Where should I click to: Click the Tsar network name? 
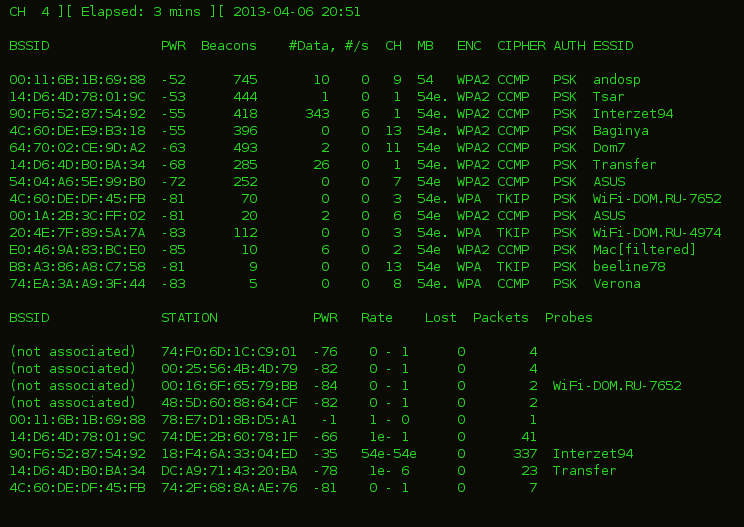coord(609,97)
